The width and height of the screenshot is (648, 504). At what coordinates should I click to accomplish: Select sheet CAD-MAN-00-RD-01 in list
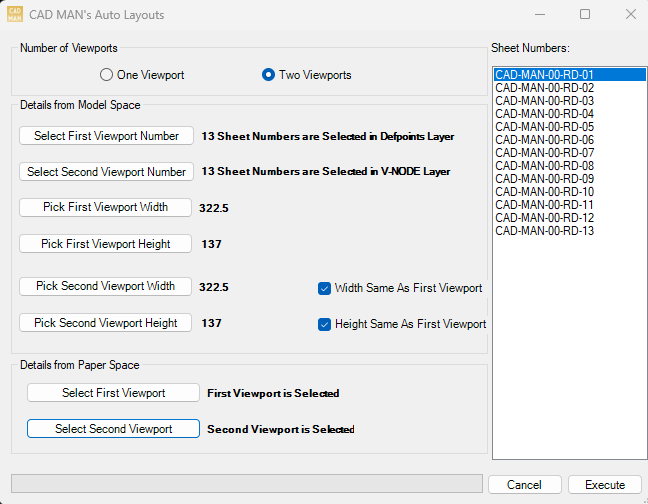(x=545, y=75)
